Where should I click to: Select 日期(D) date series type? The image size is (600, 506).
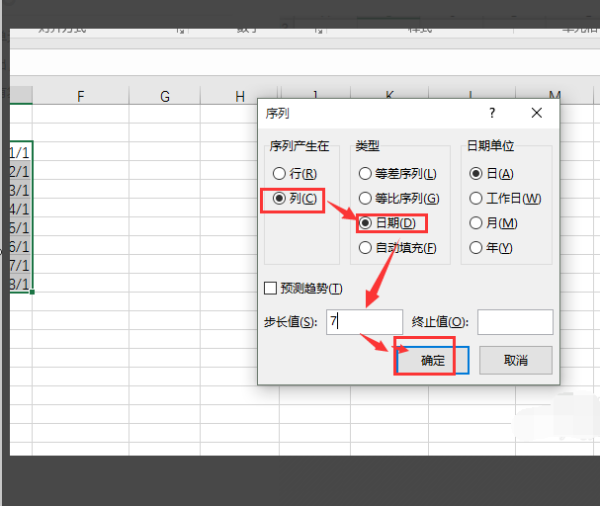coord(387,223)
